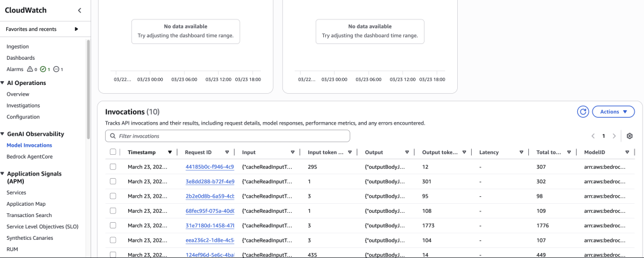
Task: Refresh the Invocations table
Action: pos(583,111)
